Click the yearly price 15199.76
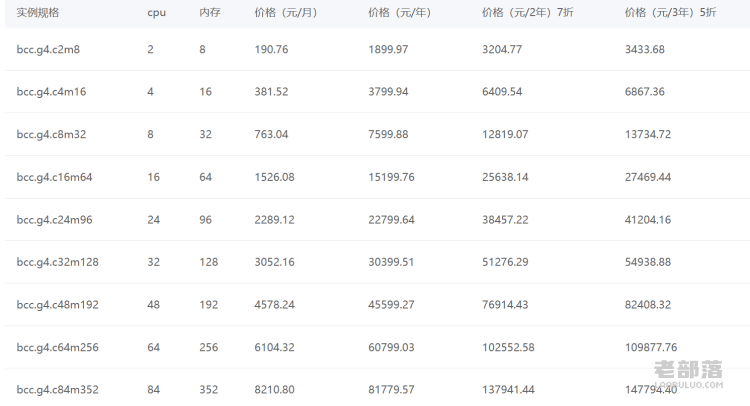Screen dimensions: 750x406 click(x=391, y=177)
